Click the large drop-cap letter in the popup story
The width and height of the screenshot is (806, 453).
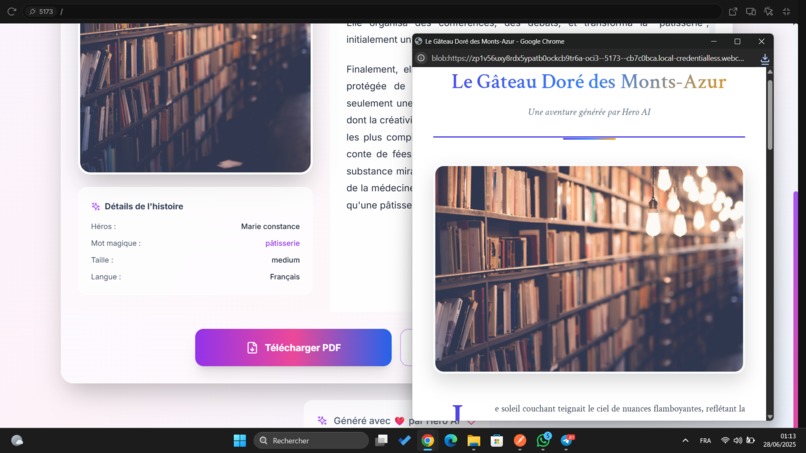pyautogui.click(x=457, y=413)
